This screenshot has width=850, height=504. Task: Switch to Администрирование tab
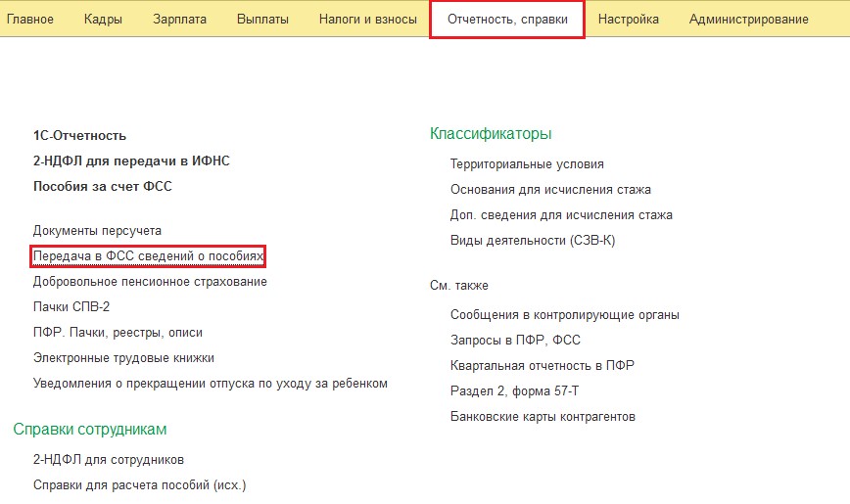748,20
